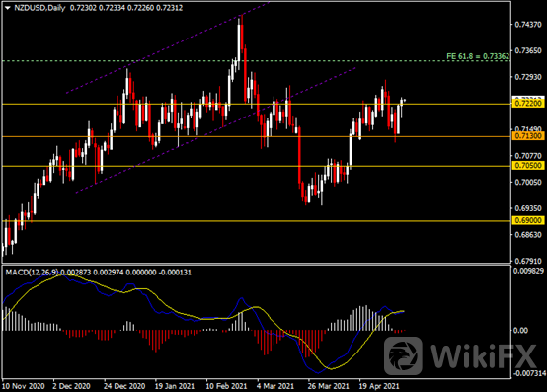Click the 10 Nov 2020 date label
547x392 pixels.
click(x=23, y=386)
